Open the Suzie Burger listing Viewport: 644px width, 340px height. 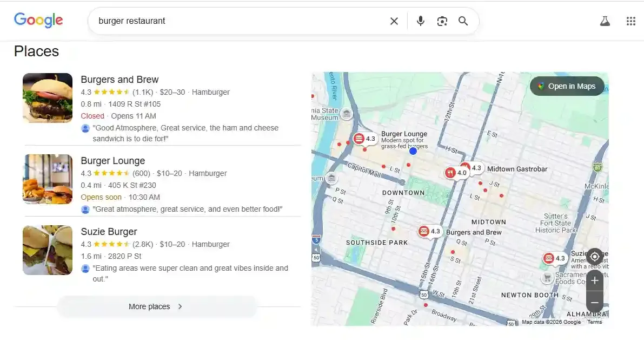coord(109,231)
